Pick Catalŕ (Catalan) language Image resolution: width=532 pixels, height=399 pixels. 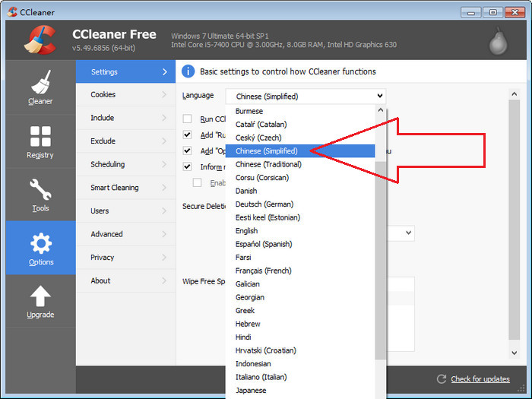click(300, 125)
